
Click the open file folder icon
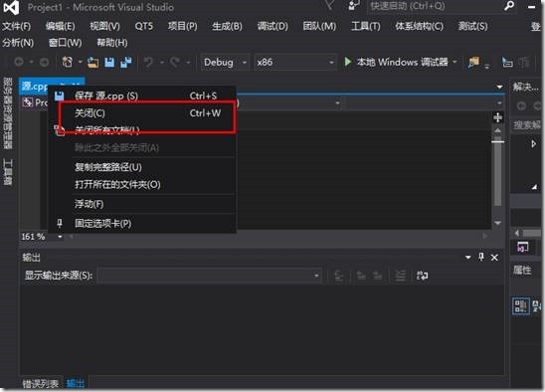(92, 63)
